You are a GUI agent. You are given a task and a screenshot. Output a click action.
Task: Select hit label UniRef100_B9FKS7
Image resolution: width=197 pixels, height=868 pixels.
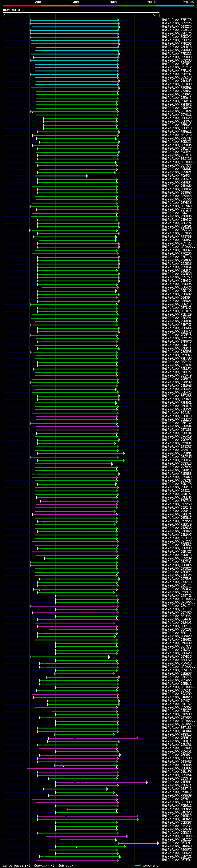pos(177,460)
